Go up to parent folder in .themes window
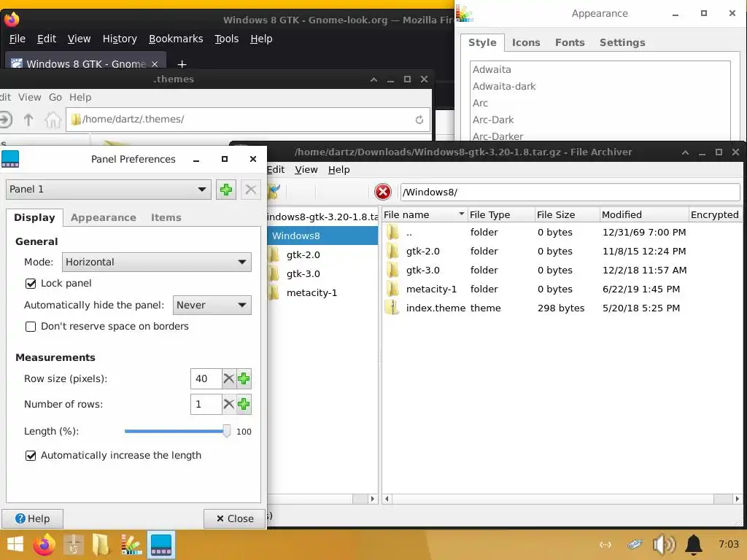Viewport: 747px width, 560px height. 28,120
